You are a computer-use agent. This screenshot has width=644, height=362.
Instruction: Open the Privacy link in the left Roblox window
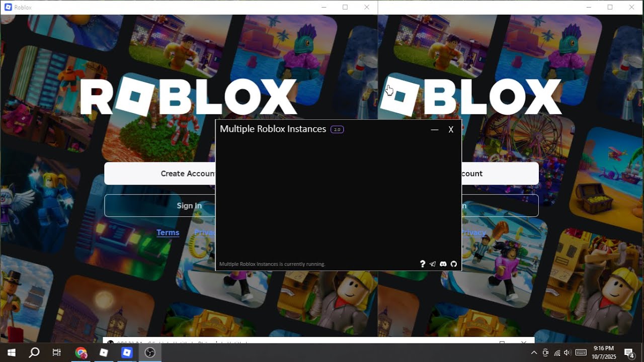click(205, 233)
